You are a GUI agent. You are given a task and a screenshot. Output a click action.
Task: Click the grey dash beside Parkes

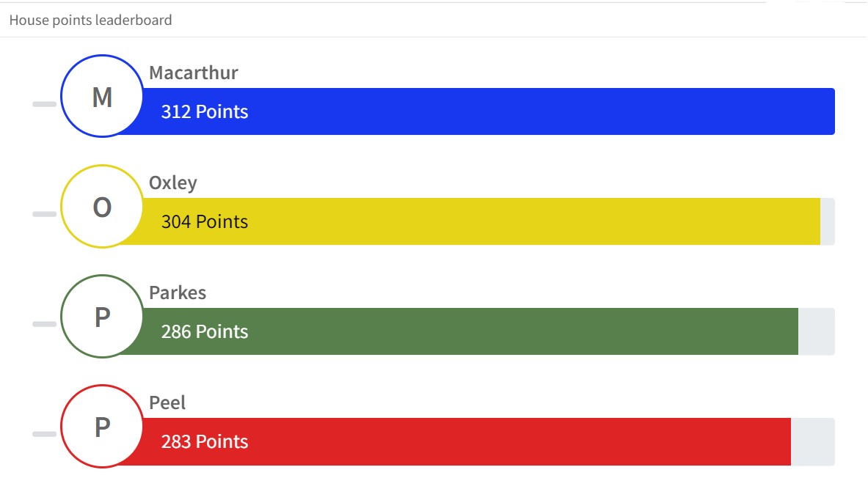pyautogui.click(x=44, y=324)
